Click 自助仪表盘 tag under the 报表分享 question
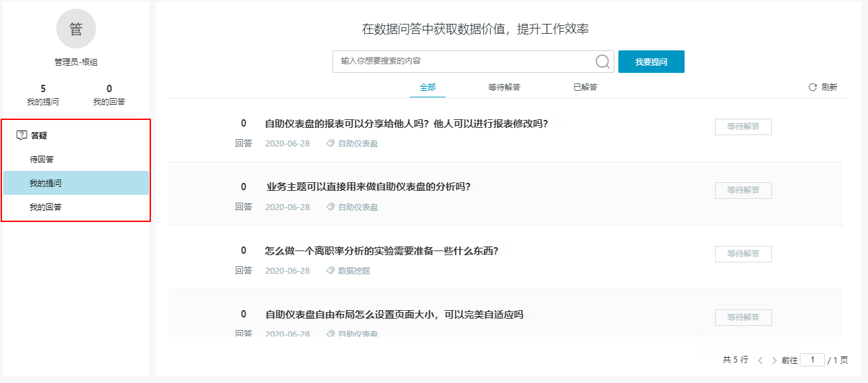Viewport: 868px width, 383px height. click(x=358, y=143)
